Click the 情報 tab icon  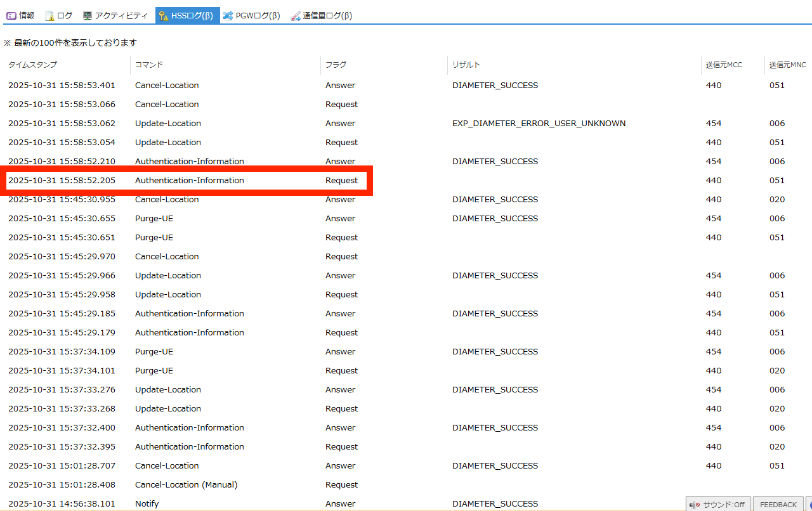[x=11, y=16]
